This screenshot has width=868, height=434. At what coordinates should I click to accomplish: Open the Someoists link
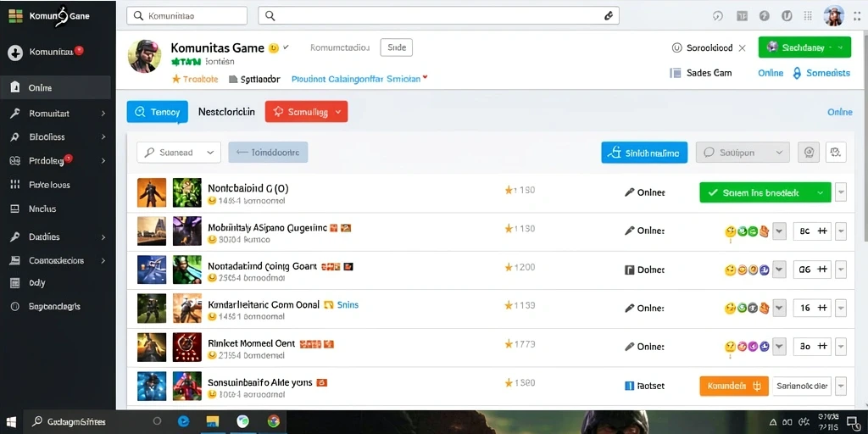pos(821,73)
